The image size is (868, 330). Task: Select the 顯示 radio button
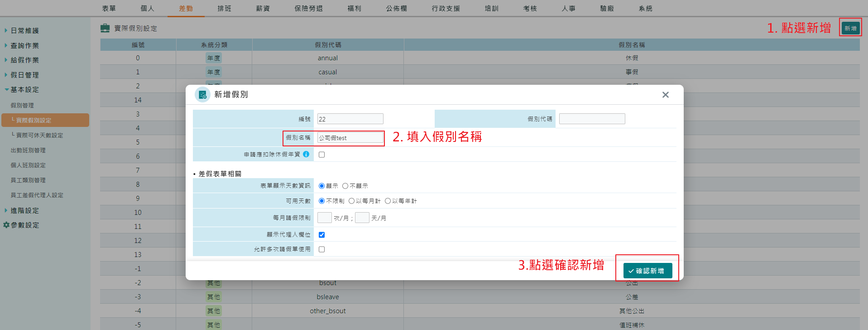pyautogui.click(x=321, y=186)
